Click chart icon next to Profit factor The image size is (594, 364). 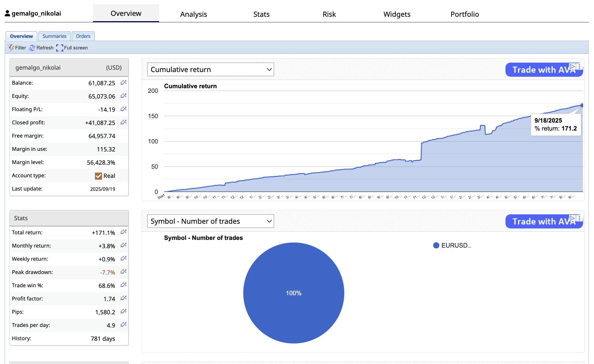click(x=124, y=298)
